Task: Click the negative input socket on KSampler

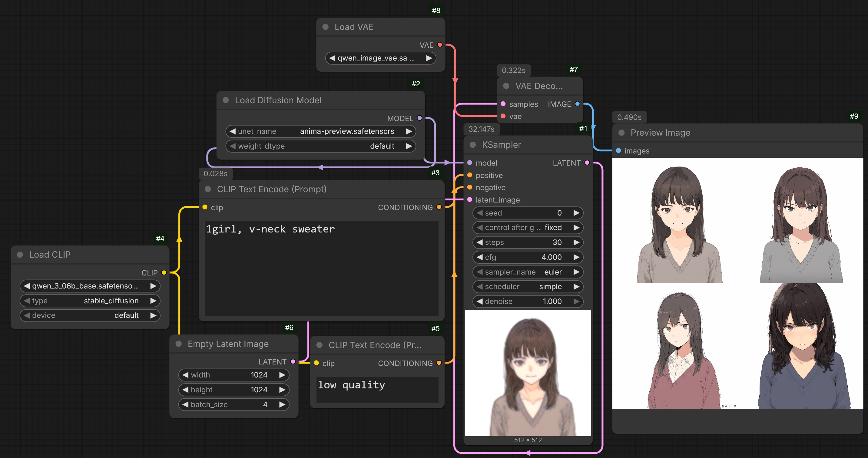Action: pyautogui.click(x=470, y=187)
